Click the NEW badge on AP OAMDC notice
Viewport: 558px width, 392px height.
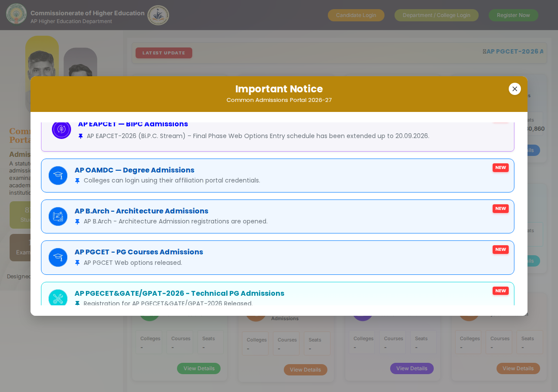pyautogui.click(x=500, y=168)
